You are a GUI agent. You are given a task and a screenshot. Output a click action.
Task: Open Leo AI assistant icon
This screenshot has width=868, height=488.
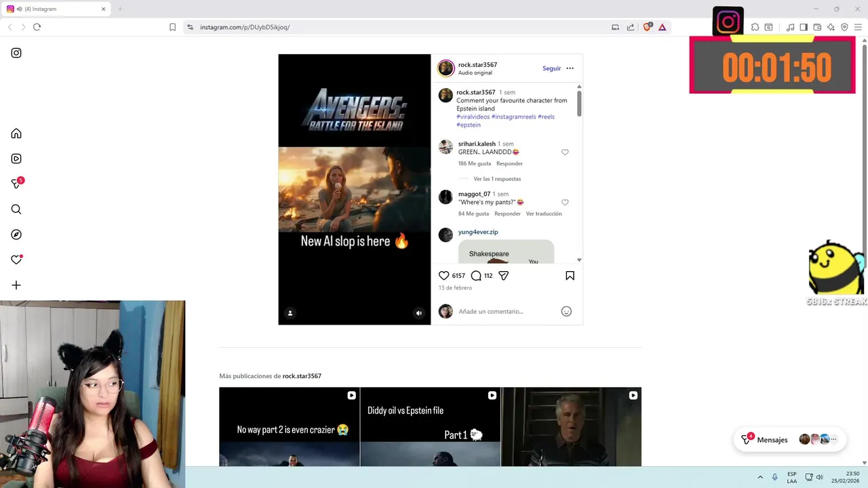pos(831,27)
